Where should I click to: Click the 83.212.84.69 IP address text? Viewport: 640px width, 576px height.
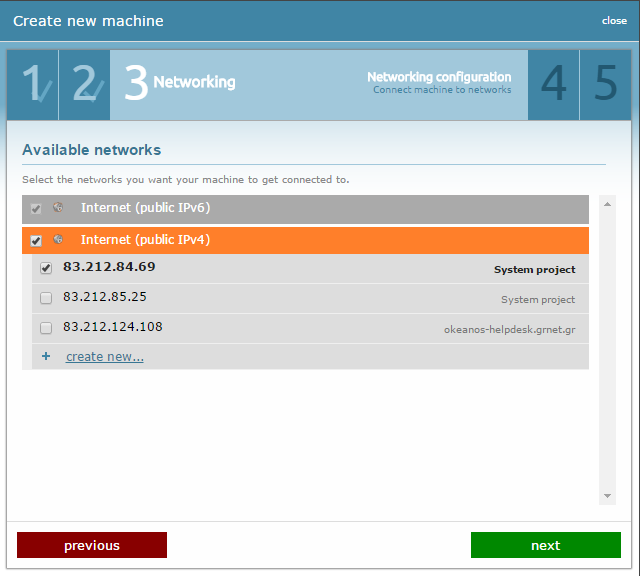point(109,267)
